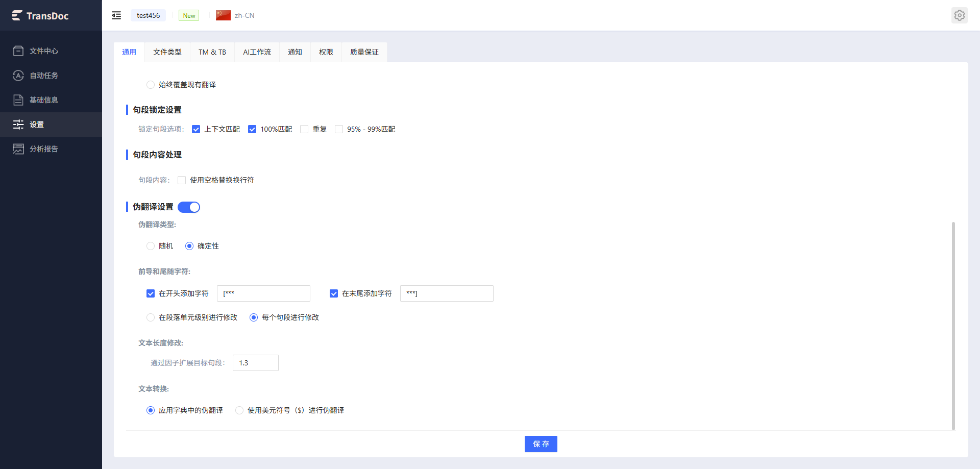Check the 95% - 99%匹配 checkbox

[339, 129]
